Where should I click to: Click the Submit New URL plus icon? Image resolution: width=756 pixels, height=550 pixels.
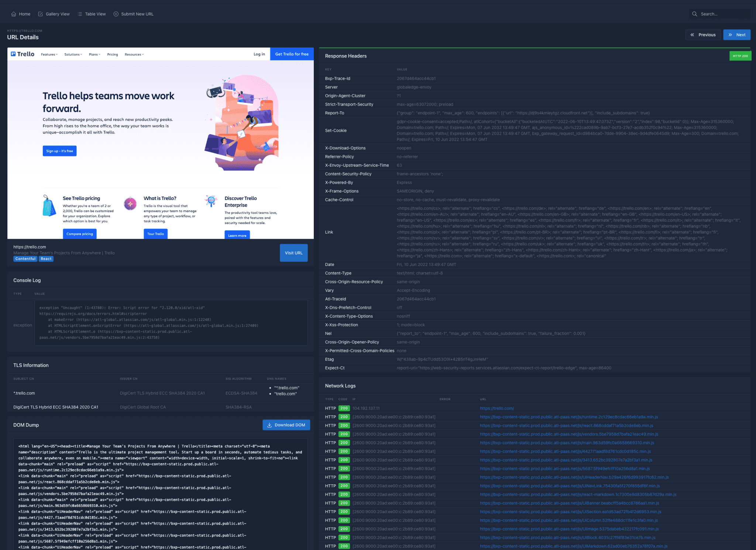[116, 14]
